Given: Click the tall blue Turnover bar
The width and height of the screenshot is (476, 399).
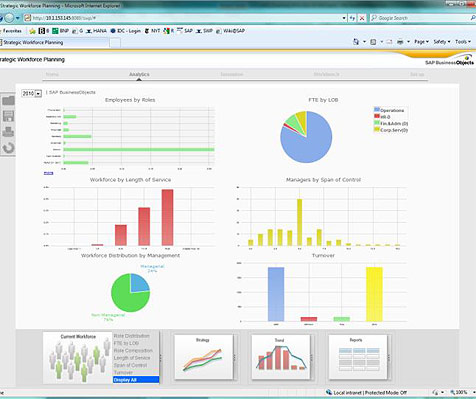Looking at the screenshot, I should [x=276, y=294].
